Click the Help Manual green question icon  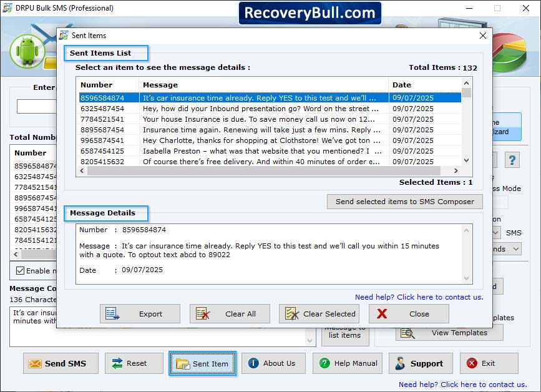pos(324,363)
